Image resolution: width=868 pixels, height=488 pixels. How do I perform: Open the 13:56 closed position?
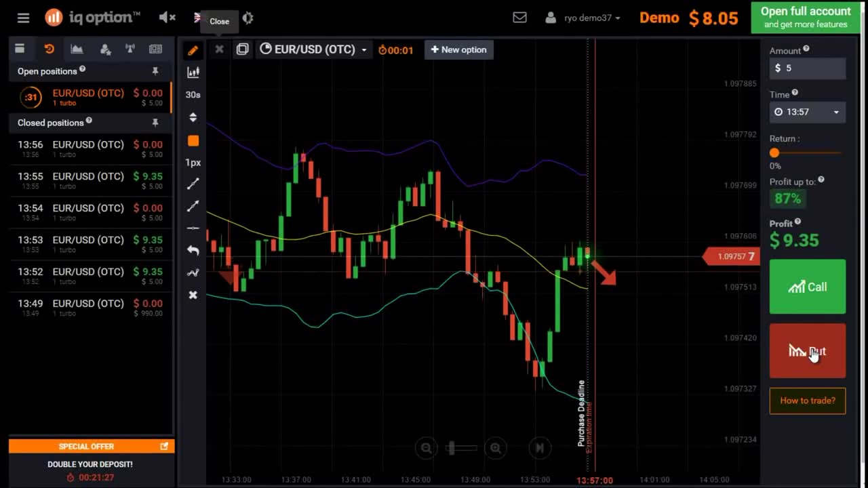point(90,149)
